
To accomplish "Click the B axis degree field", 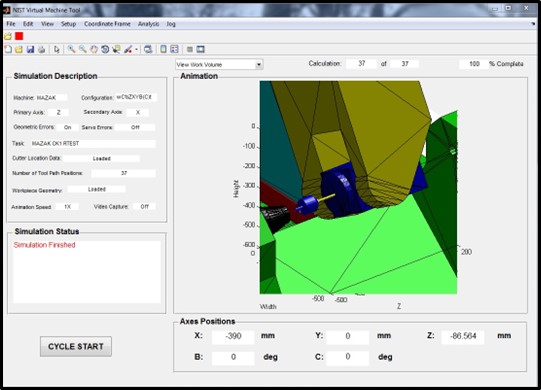I will (233, 357).
